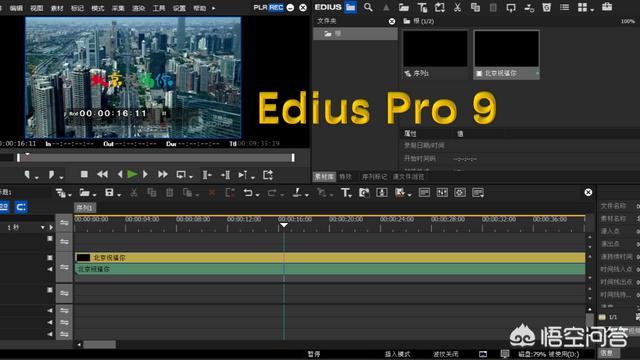The width and height of the screenshot is (640, 360).
Task: Click the create title T tool on timeline
Action: pos(345,193)
